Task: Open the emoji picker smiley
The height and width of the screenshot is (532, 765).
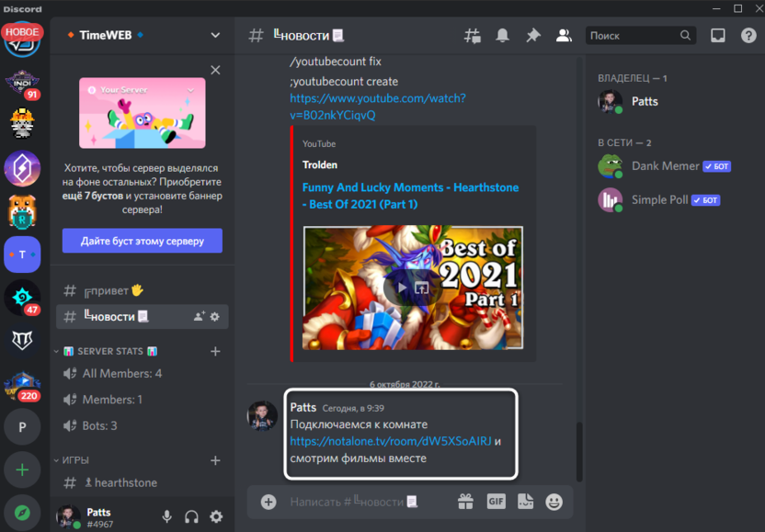Action: (x=554, y=502)
